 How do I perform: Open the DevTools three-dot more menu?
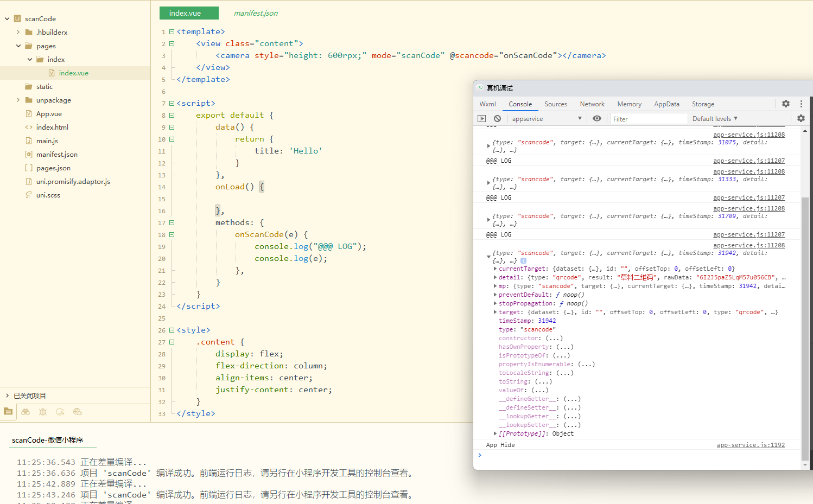click(x=801, y=104)
